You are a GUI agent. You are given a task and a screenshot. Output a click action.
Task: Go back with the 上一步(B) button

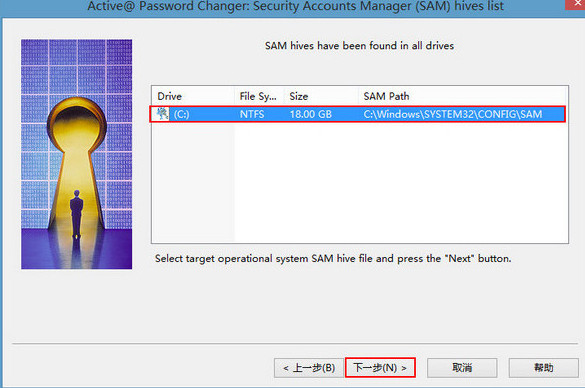(x=309, y=368)
